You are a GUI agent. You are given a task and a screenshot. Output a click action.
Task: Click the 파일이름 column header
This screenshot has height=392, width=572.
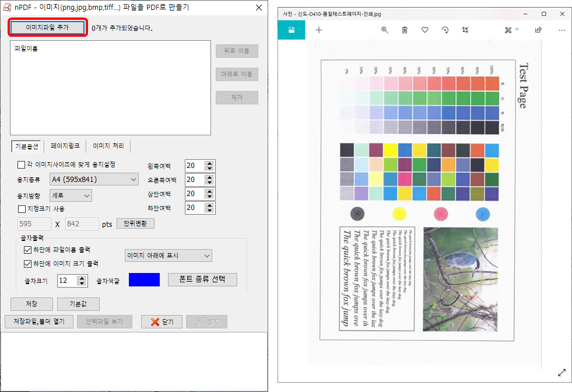pos(26,48)
